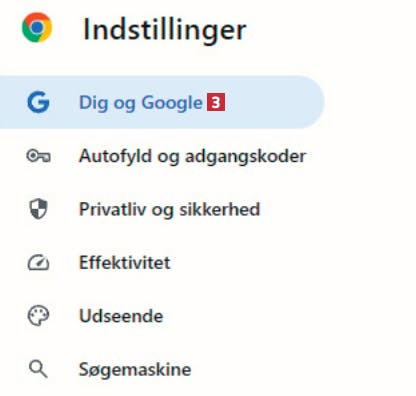Select Privatliv og sikkerhed
The image size is (416, 396).
point(169,209)
